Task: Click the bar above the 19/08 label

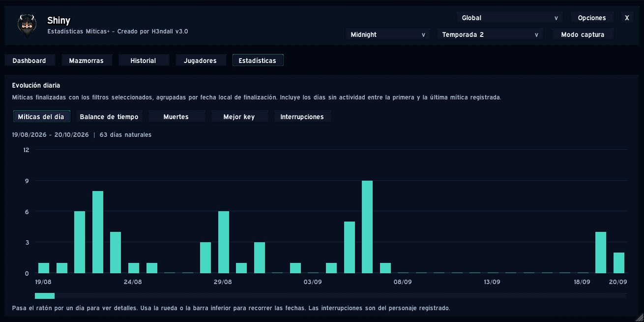Action: 44,268
